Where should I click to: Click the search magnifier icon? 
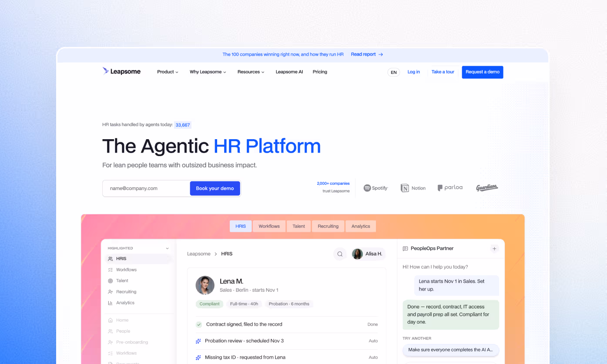[340, 254]
